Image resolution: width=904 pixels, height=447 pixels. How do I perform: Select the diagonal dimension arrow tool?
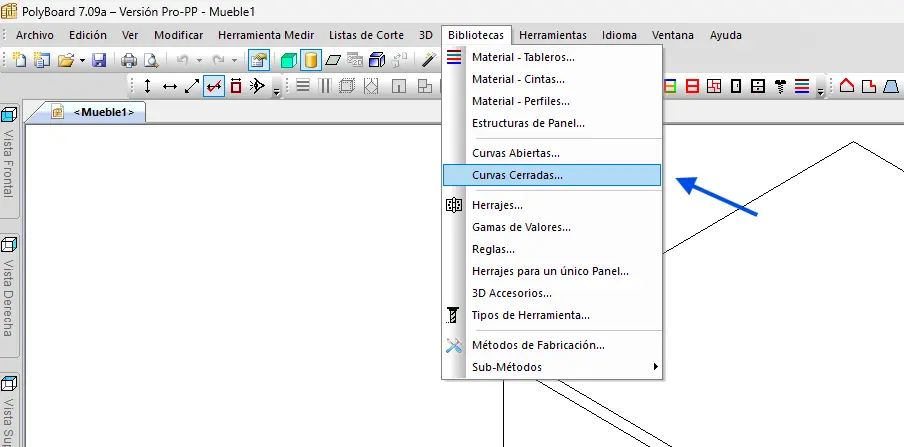[192, 86]
